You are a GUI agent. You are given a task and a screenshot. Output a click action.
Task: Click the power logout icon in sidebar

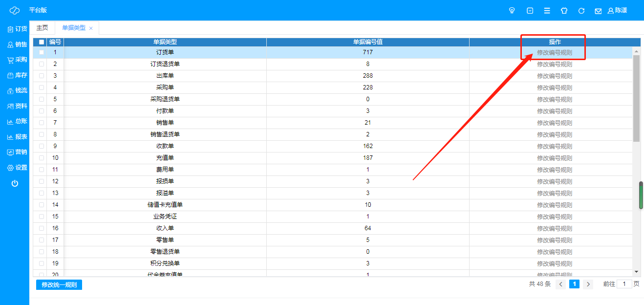point(15,183)
